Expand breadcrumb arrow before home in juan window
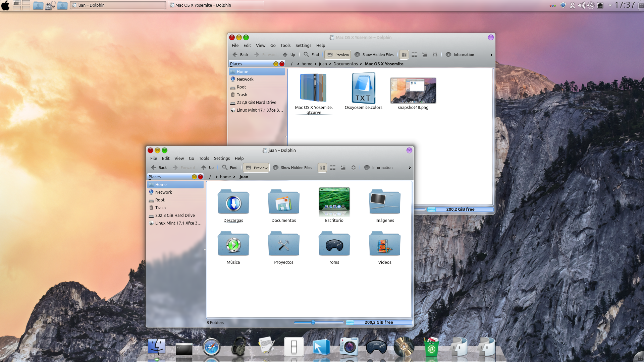The image size is (644, 362). coord(217,177)
